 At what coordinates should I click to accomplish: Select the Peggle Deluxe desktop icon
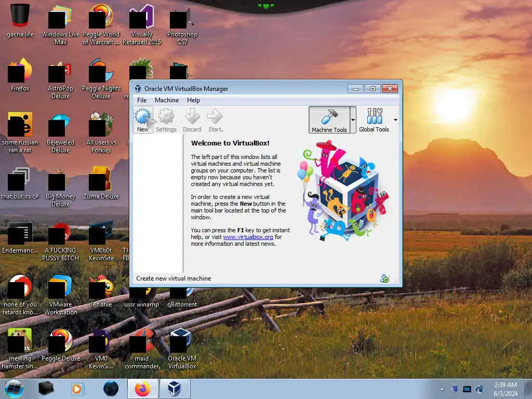pyautogui.click(x=60, y=345)
